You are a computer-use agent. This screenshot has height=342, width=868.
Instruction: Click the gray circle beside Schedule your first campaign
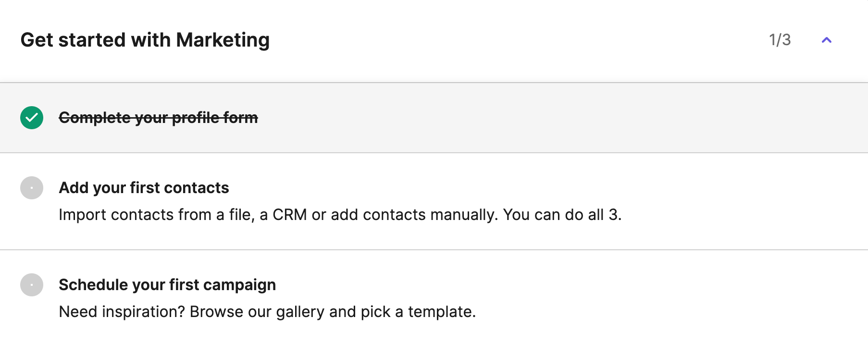point(32,285)
